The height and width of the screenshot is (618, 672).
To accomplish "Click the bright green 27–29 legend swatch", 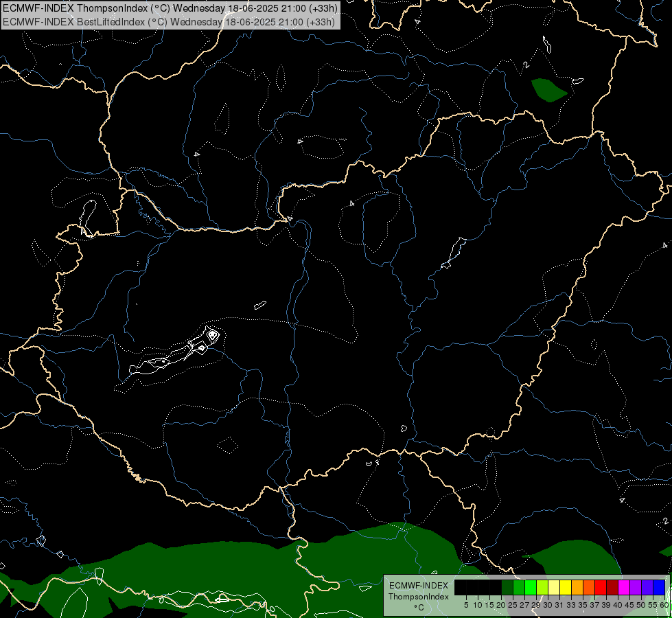I will click(531, 587).
